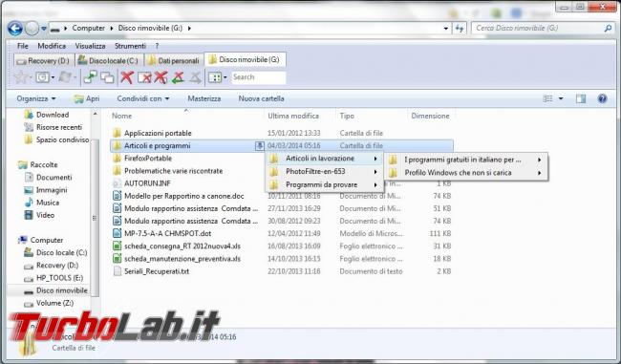This screenshot has width=621, height=364.
Task: Click the blue help question mark icon
Action: tap(602, 98)
